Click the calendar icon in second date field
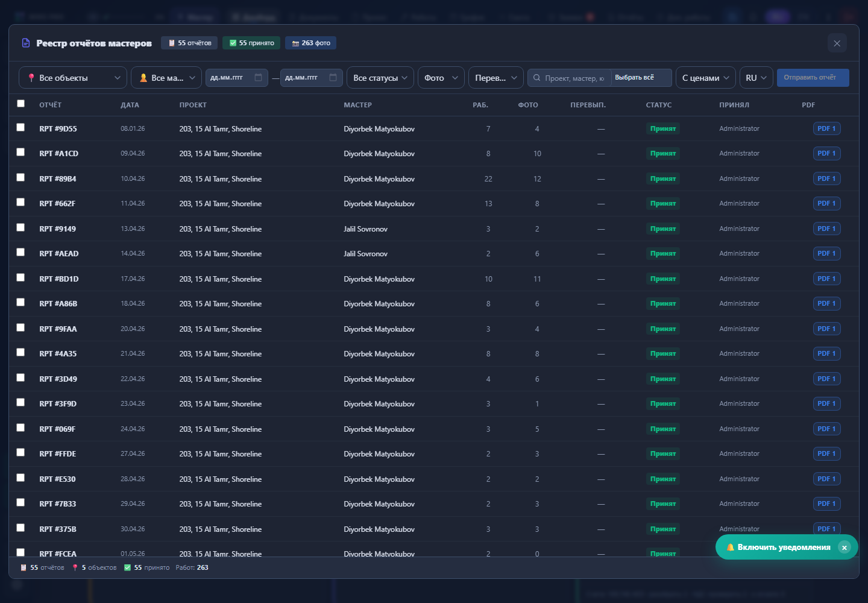The width and height of the screenshot is (868, 603). coord(333,78)
